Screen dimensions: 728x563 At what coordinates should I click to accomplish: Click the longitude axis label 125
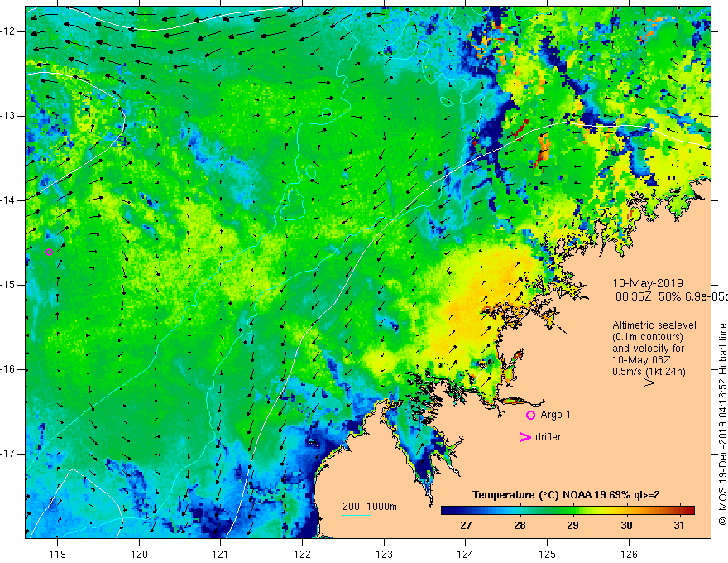click(548, 554)
